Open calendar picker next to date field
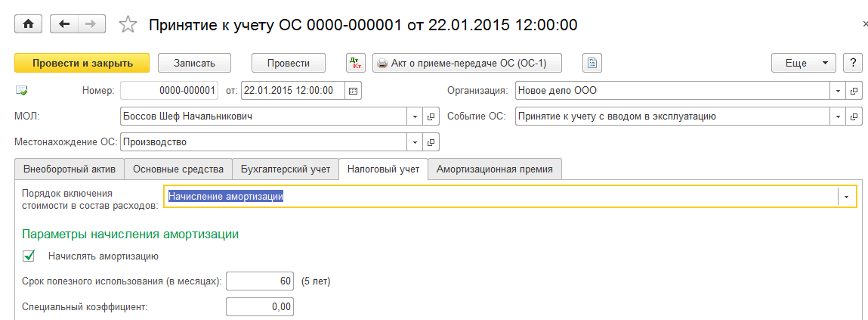The height and width of the screenshot is (320, 868). click(x=353, y=91)
